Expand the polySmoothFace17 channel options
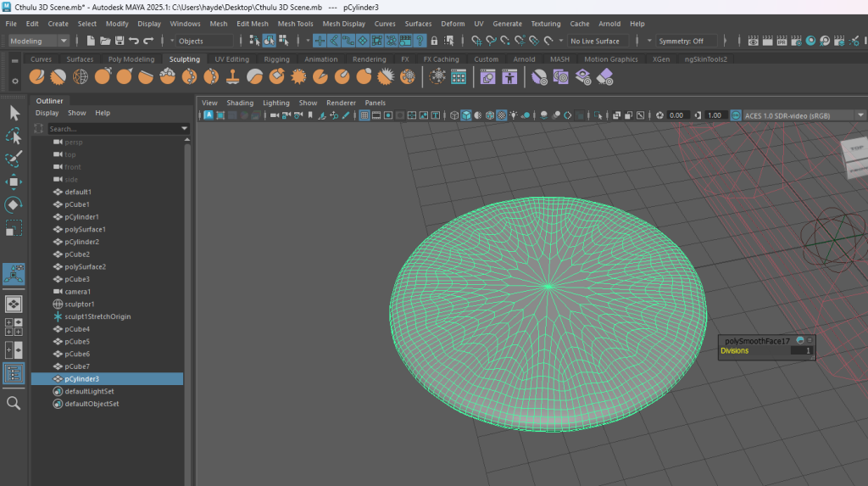 (810, 341)
